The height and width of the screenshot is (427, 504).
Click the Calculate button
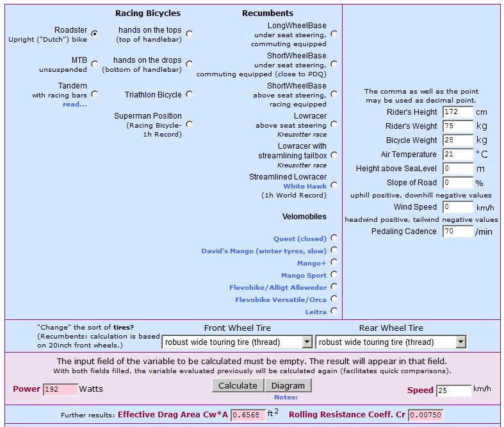pyautogui.click(x=238, y=385)
